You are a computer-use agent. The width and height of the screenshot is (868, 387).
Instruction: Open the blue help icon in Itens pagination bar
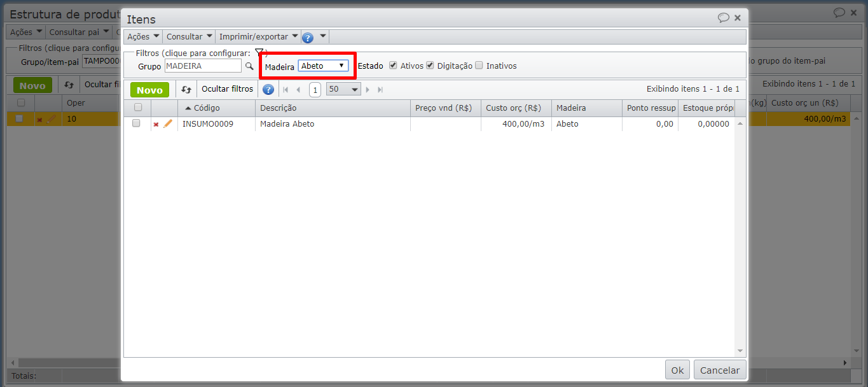(268, 90)
